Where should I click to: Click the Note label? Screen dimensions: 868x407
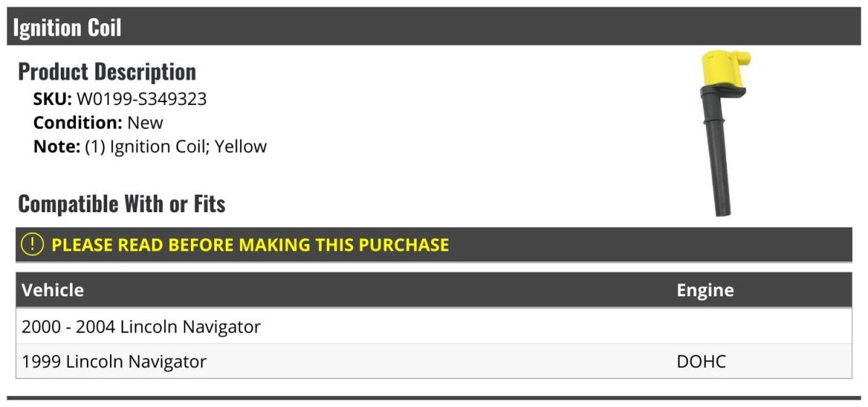[56, 146]
